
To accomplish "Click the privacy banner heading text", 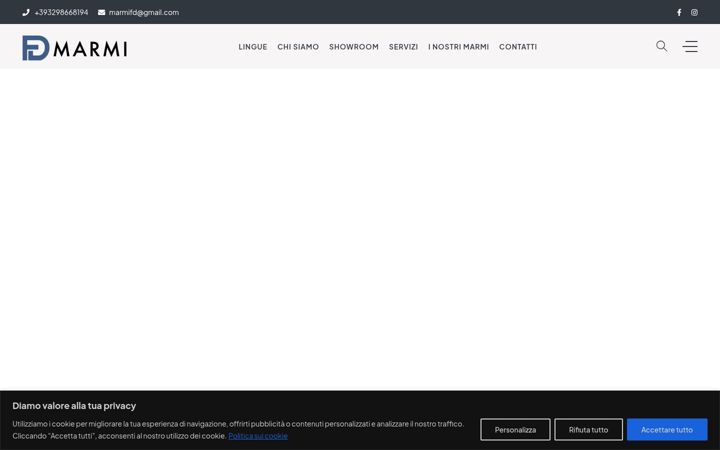I will 74,406.
